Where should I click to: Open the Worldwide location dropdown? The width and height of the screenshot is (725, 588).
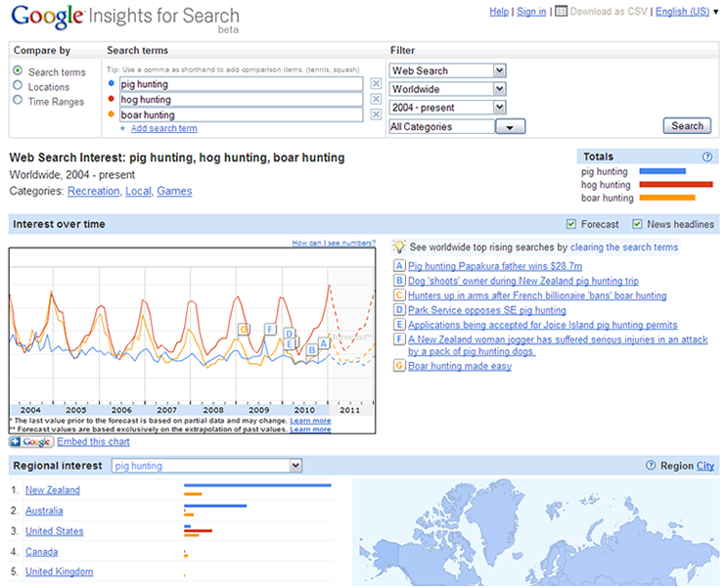pos(447,89)
